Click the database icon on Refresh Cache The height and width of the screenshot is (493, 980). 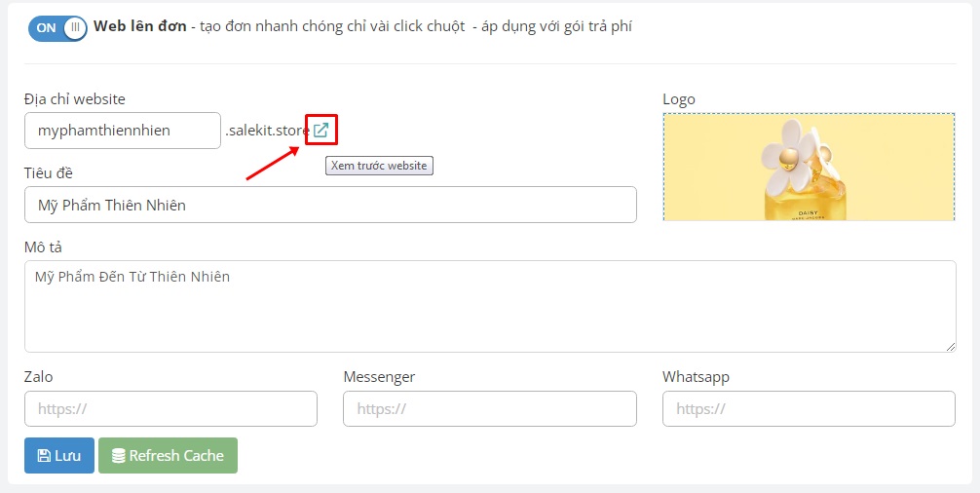[x=118, y=456]
